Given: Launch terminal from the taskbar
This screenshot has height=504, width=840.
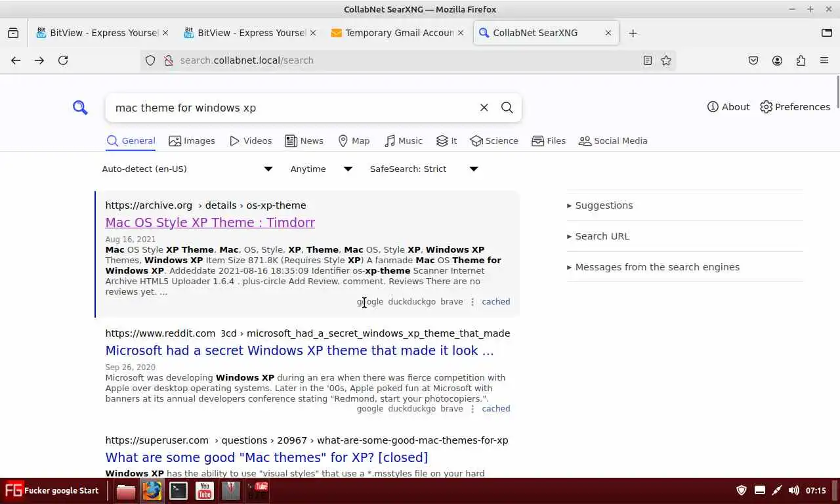Looking at the screenshot, I should pyautogui.click(x=178, y=491).
